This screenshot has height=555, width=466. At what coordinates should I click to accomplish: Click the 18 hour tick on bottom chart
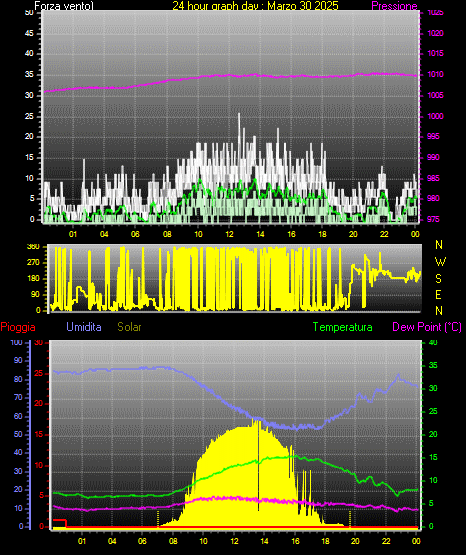pos(325,541)
